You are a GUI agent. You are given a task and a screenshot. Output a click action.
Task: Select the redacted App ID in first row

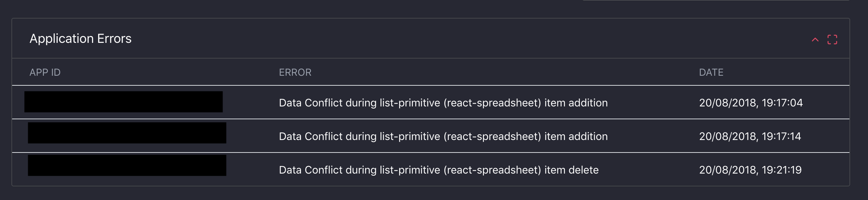(x=123, y=102)
